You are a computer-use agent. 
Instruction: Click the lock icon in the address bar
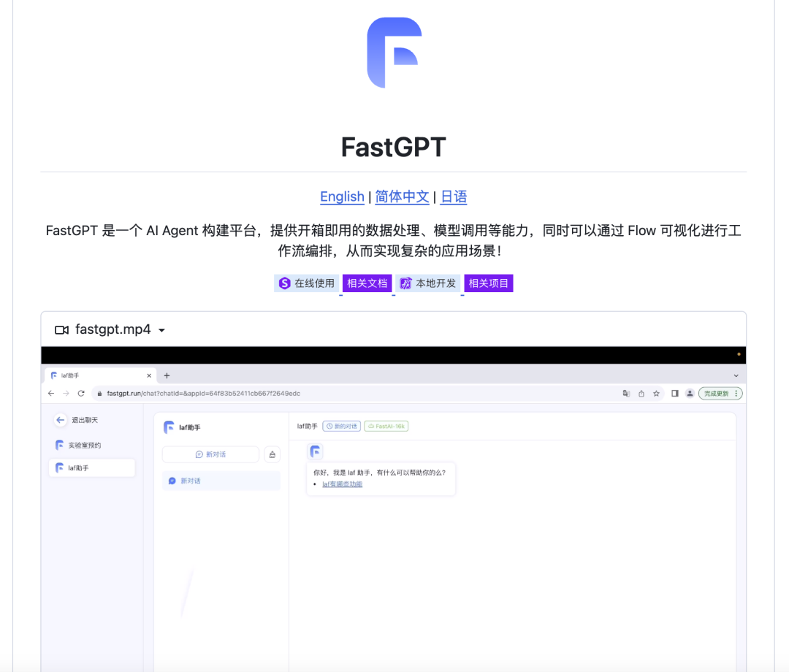pos(99,394)
